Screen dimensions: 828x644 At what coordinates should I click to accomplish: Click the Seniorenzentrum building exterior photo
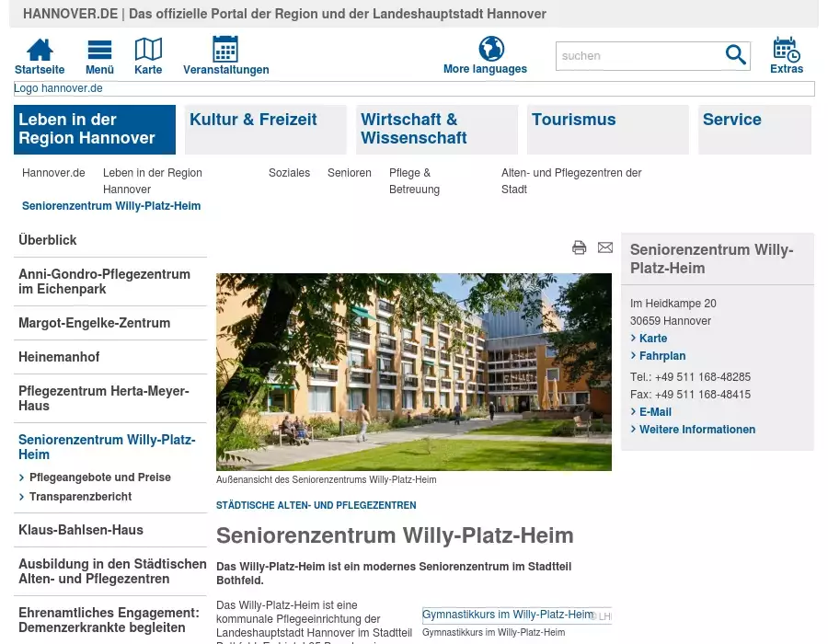point(413,372)
